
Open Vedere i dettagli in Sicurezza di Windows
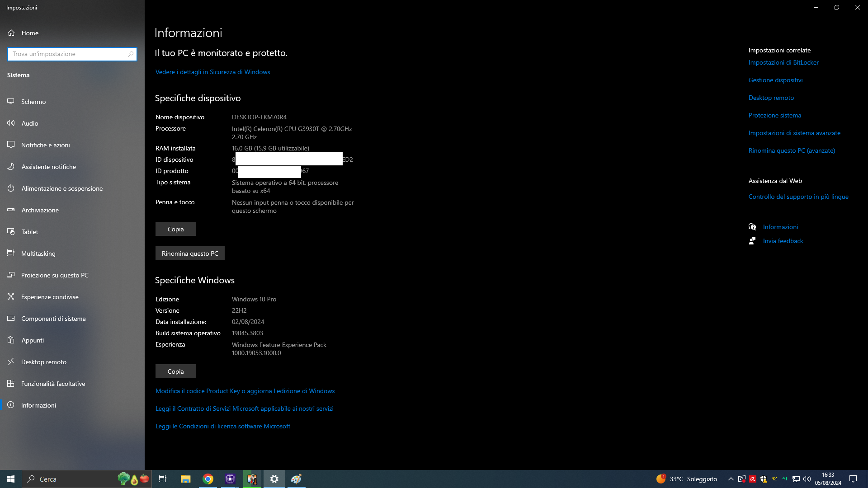(x=212, y=72)
